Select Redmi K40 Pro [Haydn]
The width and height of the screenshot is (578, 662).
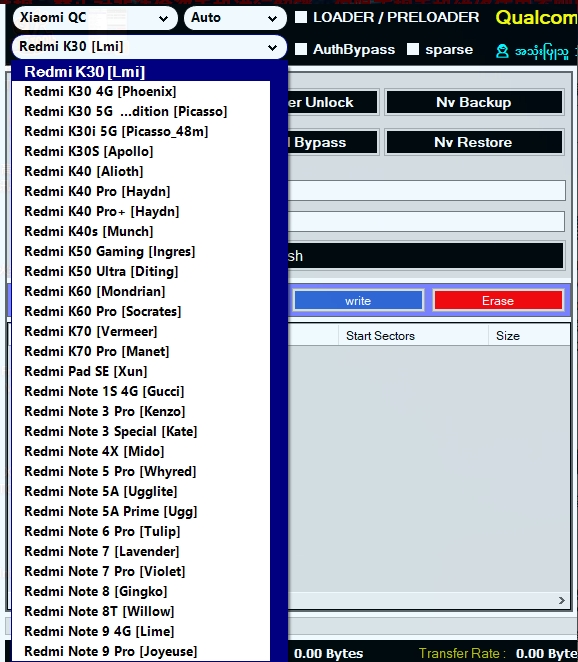141,192
